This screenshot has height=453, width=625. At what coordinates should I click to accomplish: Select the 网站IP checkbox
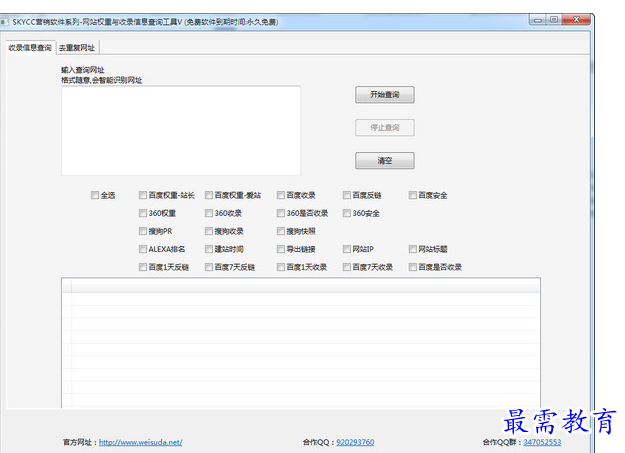[x=347, y=249]
